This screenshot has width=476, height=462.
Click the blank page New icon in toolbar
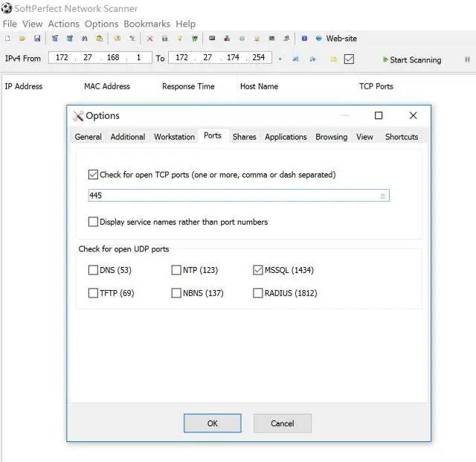pos(7,38)
